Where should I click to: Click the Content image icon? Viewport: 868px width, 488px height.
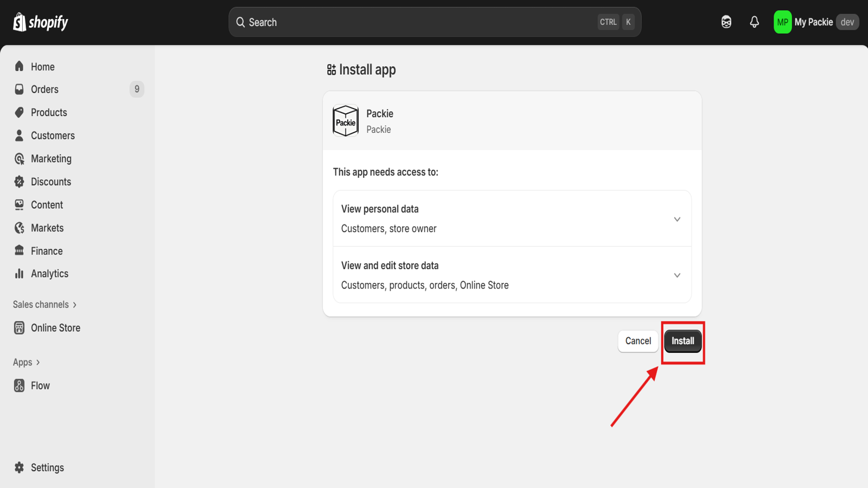[20, 204]
